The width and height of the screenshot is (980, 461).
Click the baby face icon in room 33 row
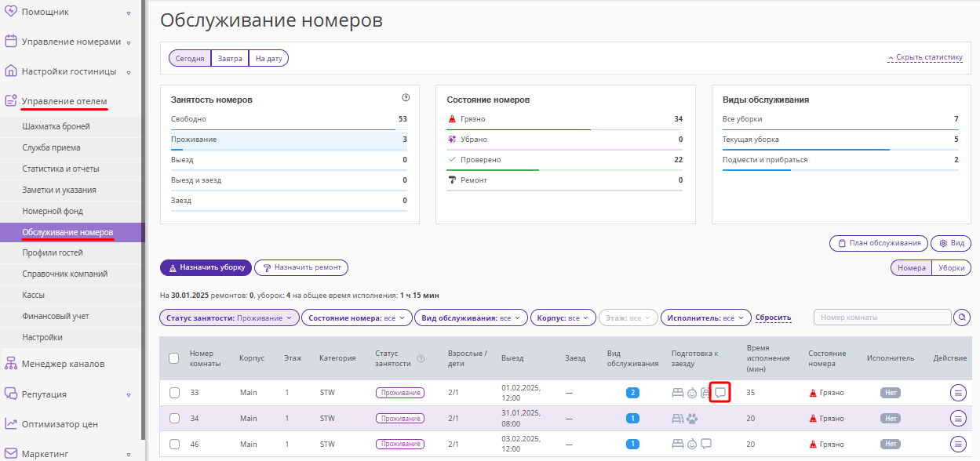(x=692, y=393)
